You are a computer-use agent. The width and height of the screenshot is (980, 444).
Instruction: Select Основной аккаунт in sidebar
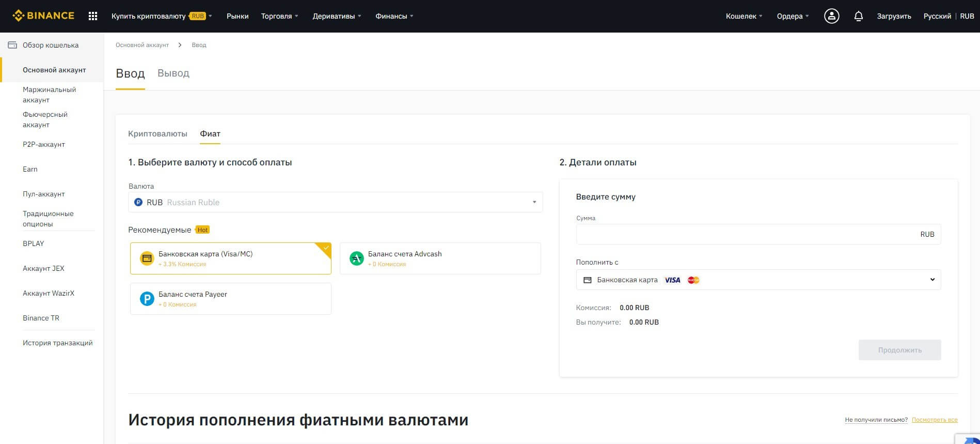54,70
